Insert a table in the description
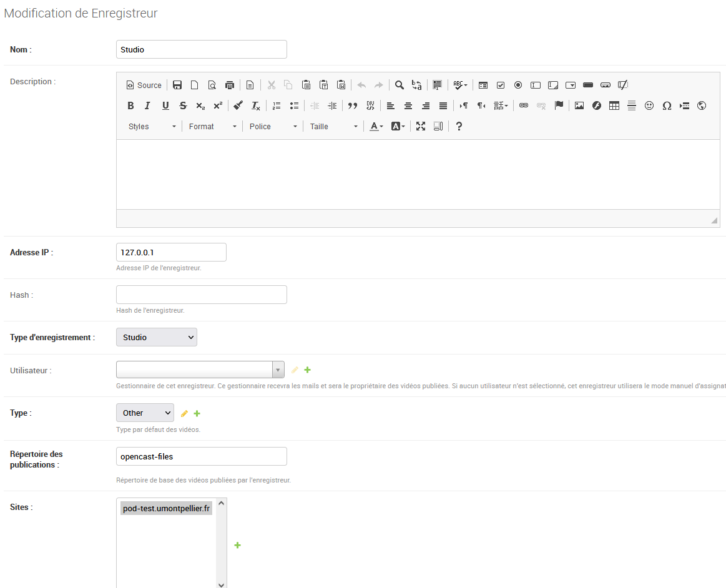Viewport: 726px width, 588px height. (614, 105)
